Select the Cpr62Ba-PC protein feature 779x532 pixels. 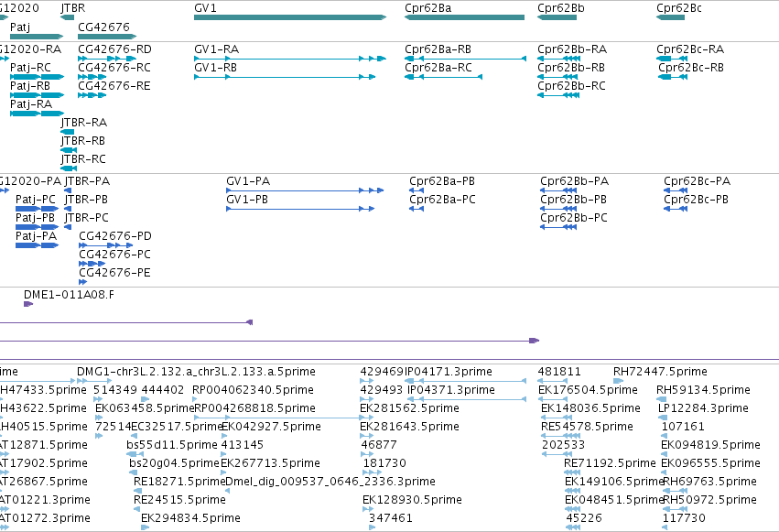tap(417, 209)
